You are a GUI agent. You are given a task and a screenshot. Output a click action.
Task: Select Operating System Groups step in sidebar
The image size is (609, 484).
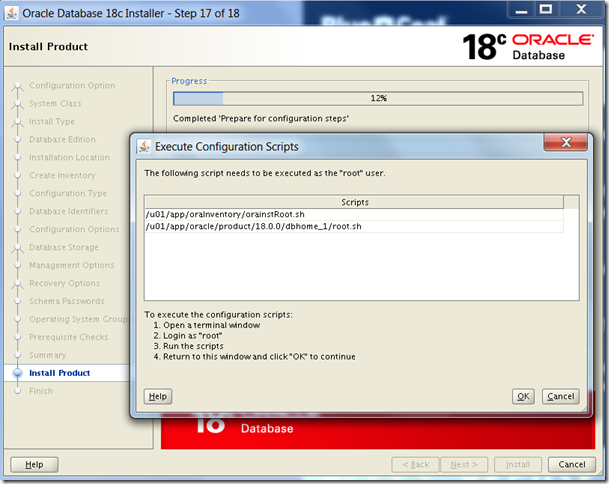pyautogui.click(x=79, y=319)
